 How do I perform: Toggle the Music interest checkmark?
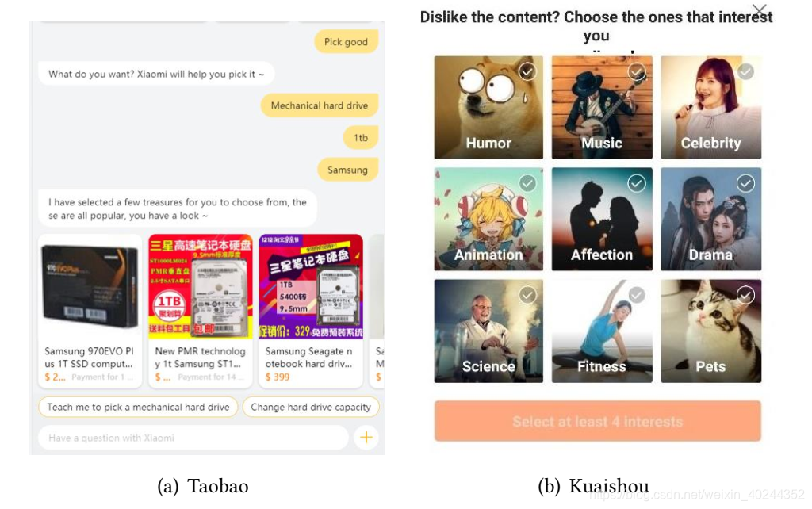(637, 71)
